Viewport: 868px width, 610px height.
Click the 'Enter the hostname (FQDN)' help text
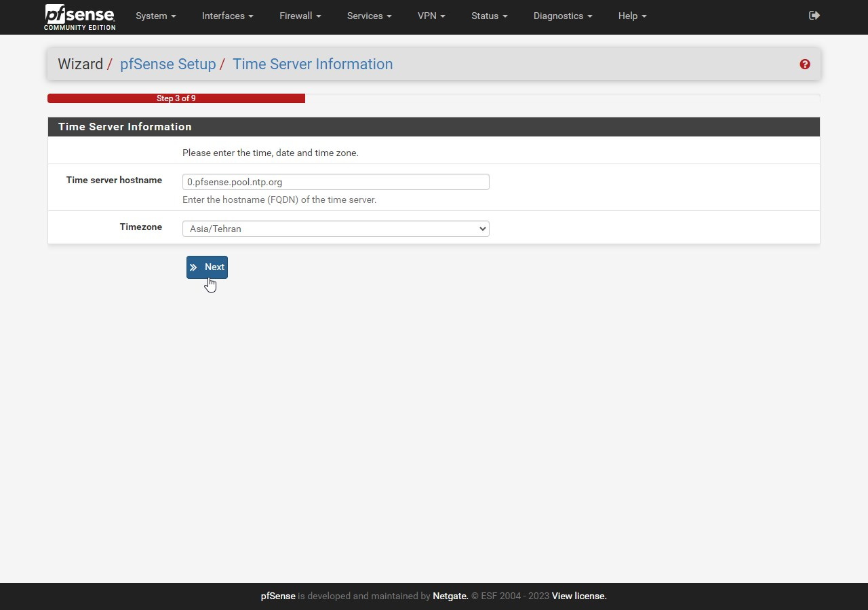tap(279, 200)
